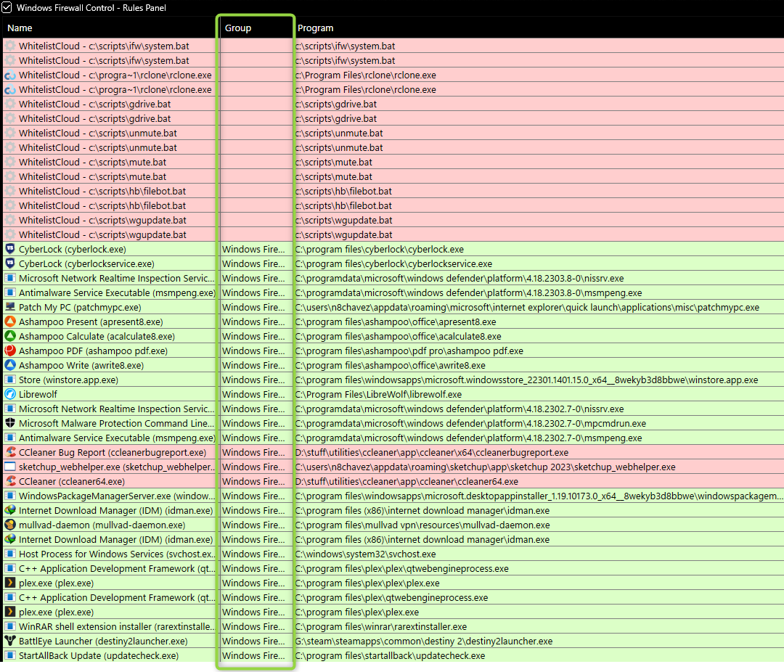Click the Patch My PC (patchmypc.exe) rule name
The image size is (784, 672).
80,308
